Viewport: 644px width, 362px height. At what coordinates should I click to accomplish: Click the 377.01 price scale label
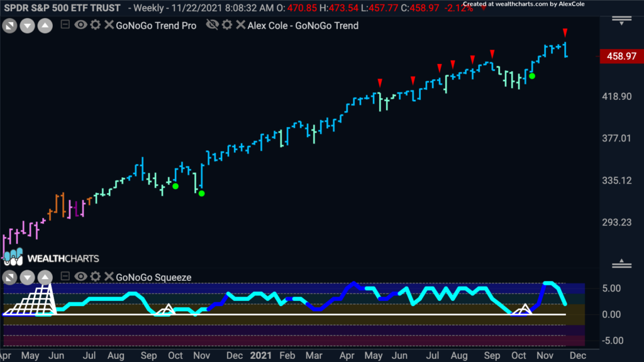pyautogui.click(x=617, y=138)
